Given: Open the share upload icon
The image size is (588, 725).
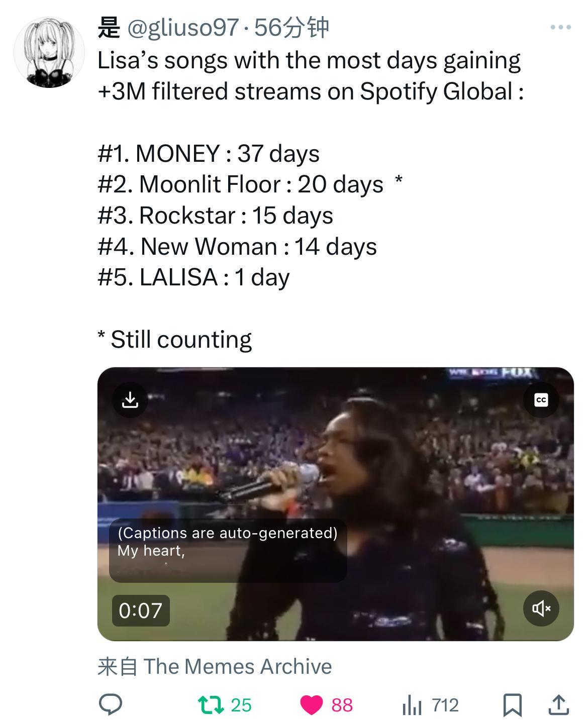Looking at the screenshot, I should coord(558,704).
